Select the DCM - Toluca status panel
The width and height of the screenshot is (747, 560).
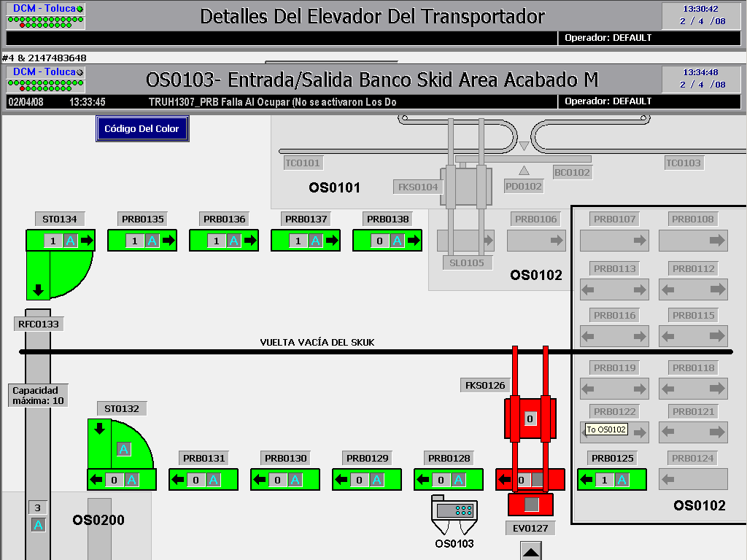(46, 78)
